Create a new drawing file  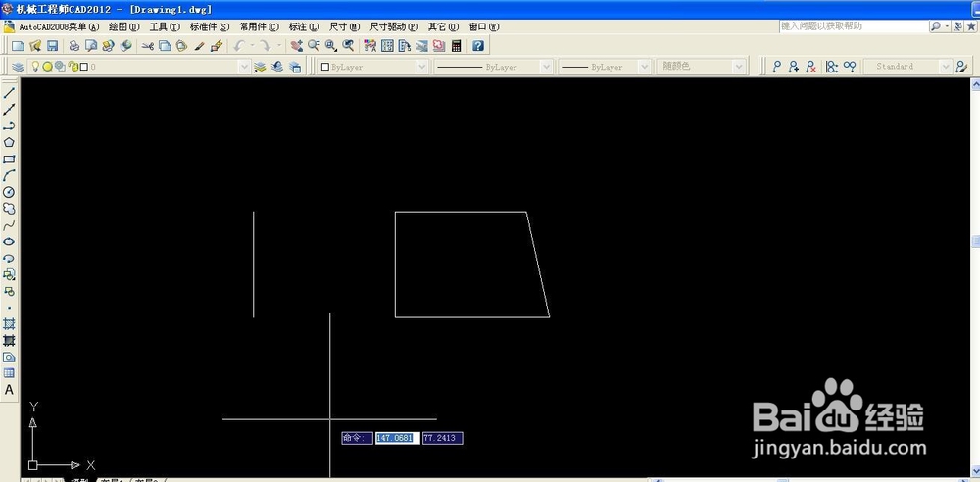point(18,46)
